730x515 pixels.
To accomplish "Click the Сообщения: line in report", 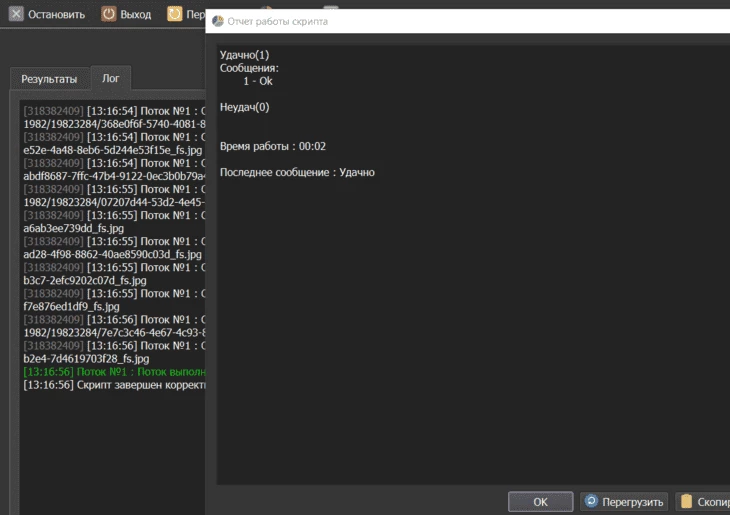I will (x=249, y=68).
